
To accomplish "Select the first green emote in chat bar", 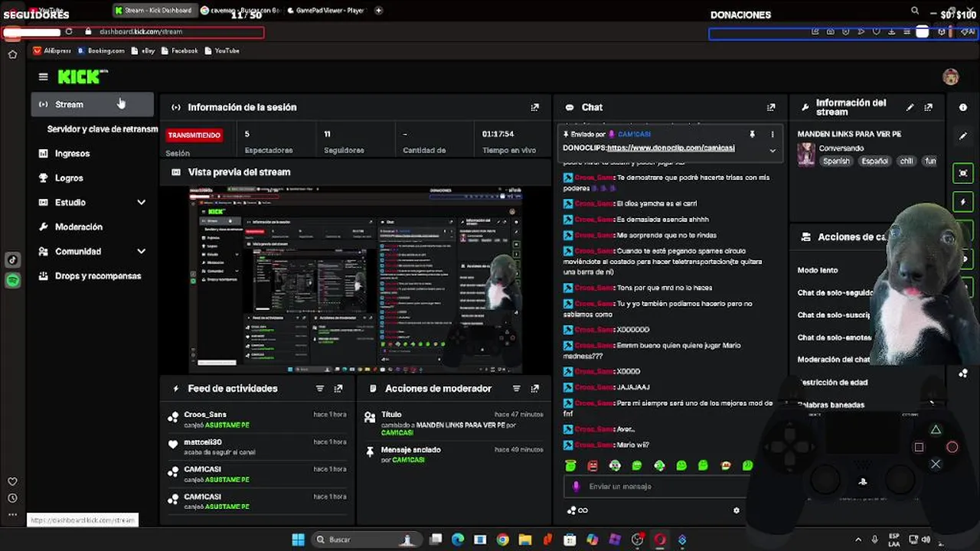I will coord(570,465).
